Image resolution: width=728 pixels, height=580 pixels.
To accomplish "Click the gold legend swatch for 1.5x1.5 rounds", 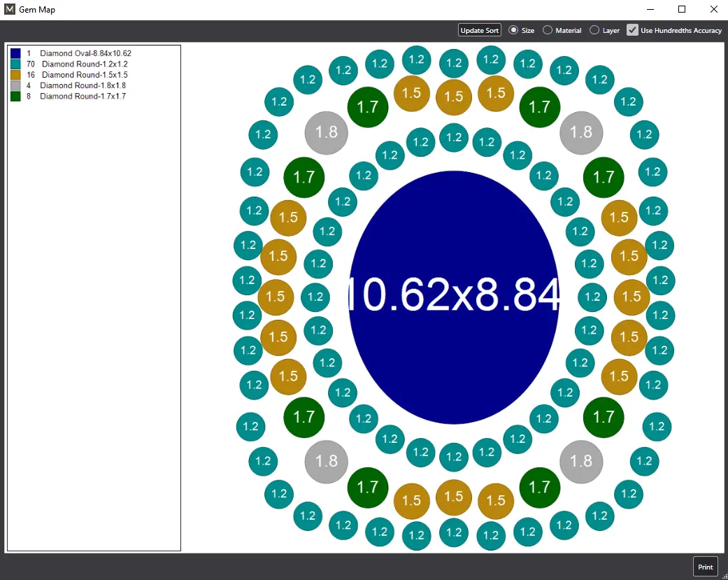I will click(x=15, y=74).
